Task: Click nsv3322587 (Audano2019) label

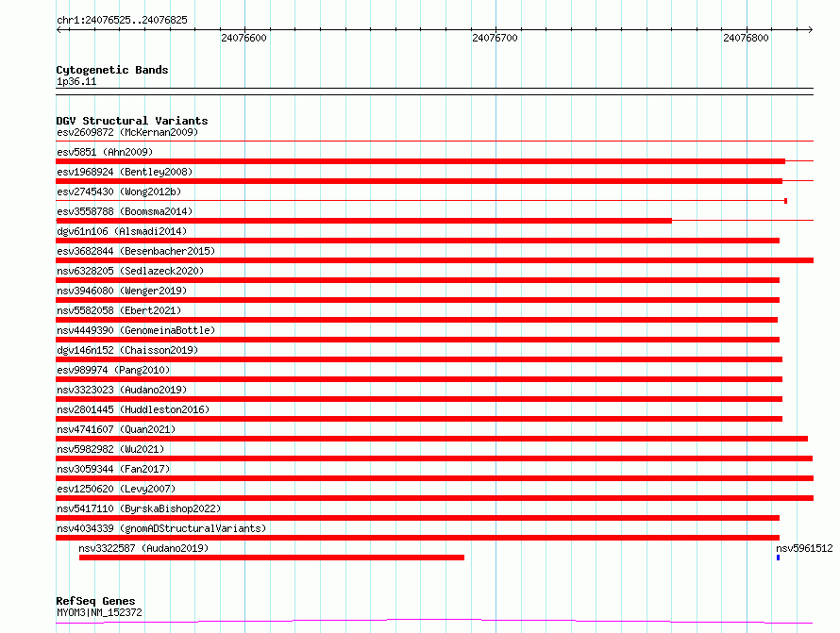Action: click(143, 548)
